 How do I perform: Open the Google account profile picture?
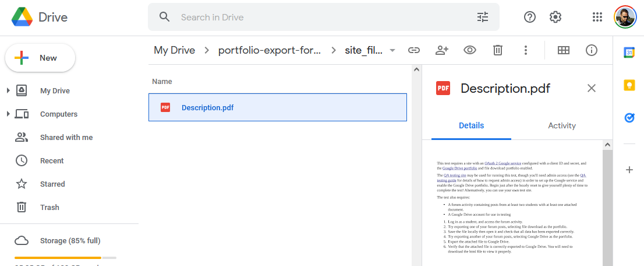[x=625, y=17]
